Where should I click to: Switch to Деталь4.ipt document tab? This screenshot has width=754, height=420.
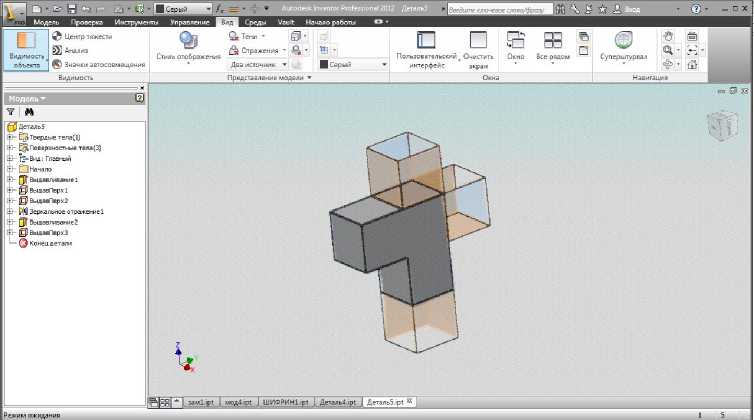click(x=338, y=402)
